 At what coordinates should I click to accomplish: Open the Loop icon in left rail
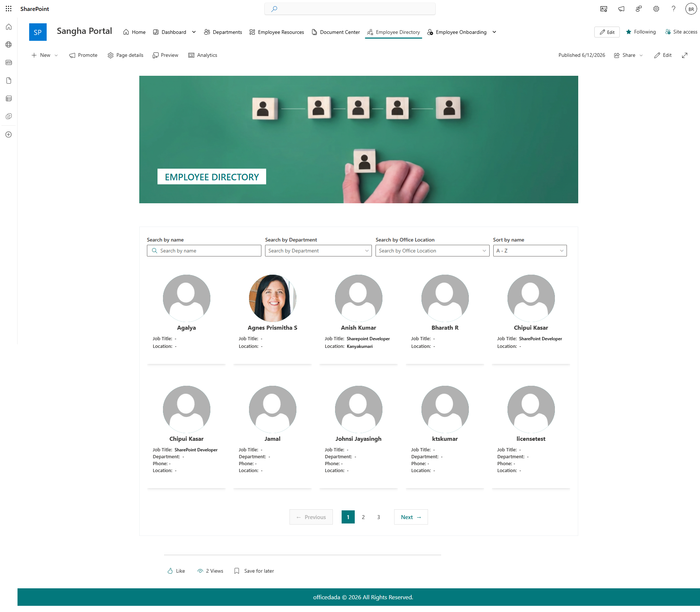point(9,116)
